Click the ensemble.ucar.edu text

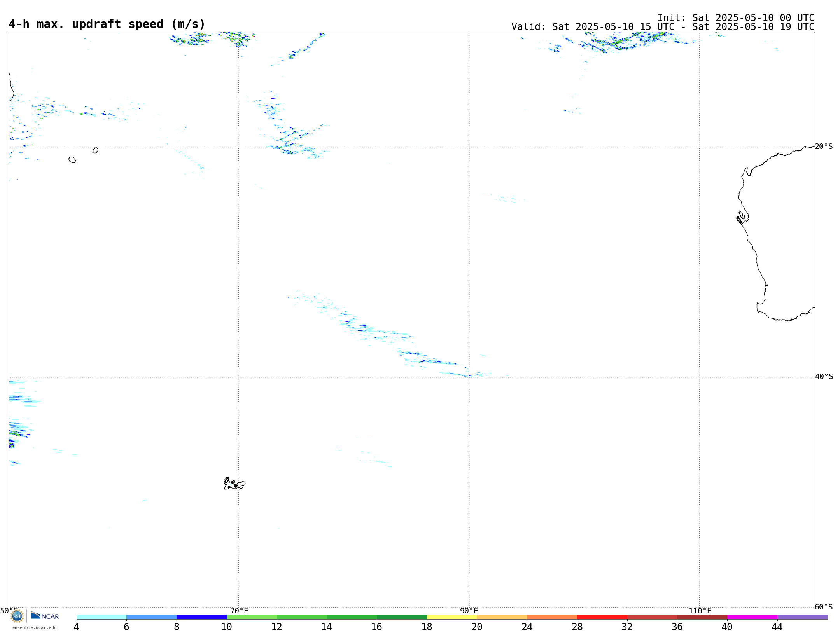35,627
